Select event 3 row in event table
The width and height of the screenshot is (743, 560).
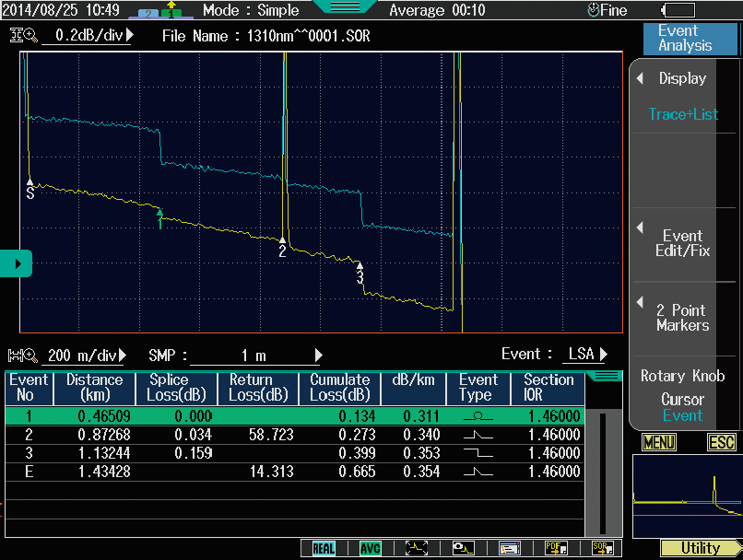[x=295, y=453]
